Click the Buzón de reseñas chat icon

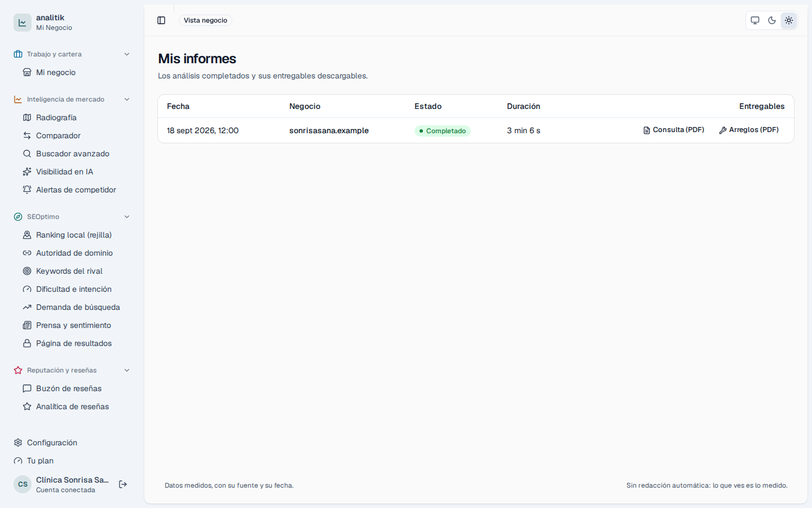[27, 388]
